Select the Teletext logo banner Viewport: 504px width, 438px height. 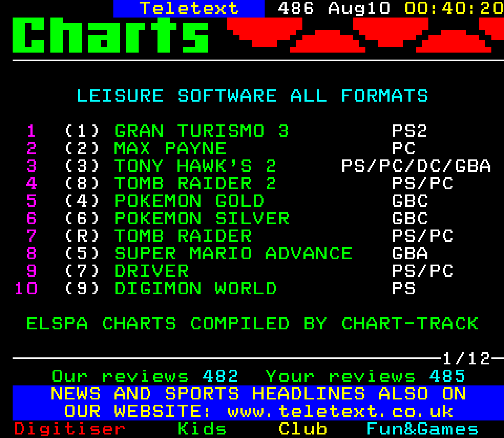pyautogui.click(x=188, y=8)
